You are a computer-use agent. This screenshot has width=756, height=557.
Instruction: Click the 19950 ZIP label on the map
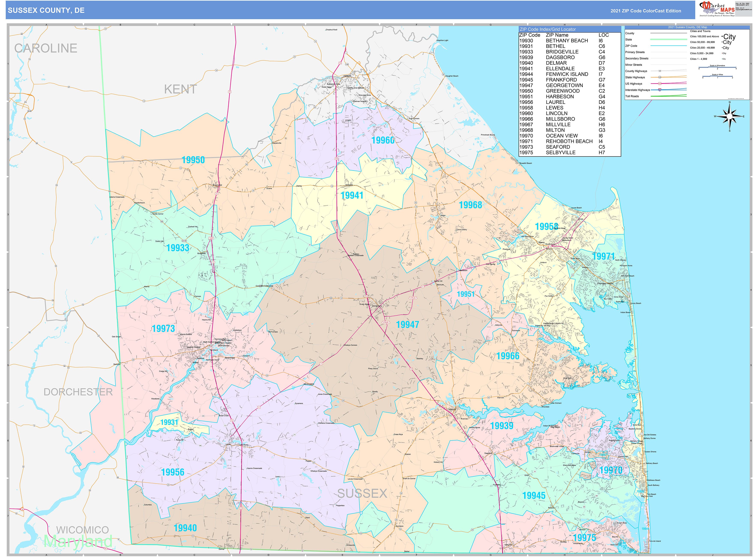(x=193, y=160)
